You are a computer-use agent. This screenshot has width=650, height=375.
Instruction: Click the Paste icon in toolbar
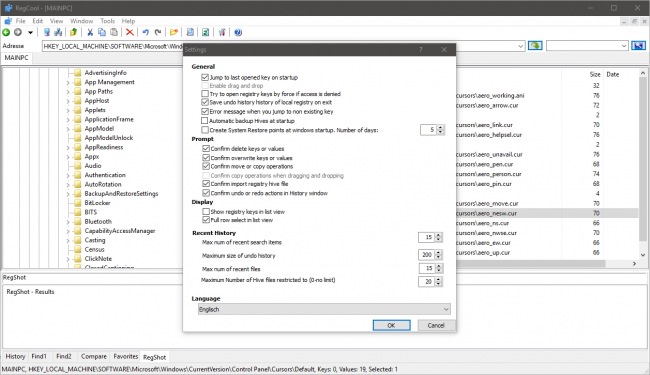(x=114, y=32)
